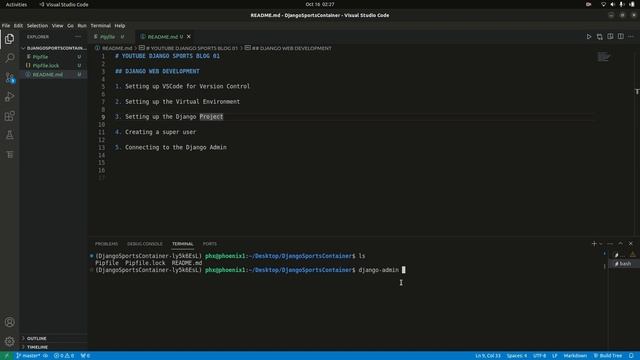Open the Help menu
640x360 pixels.
coord(120,25)
